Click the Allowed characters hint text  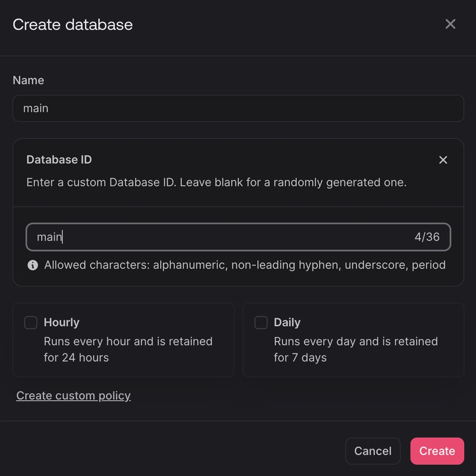[x=245, y=265]
